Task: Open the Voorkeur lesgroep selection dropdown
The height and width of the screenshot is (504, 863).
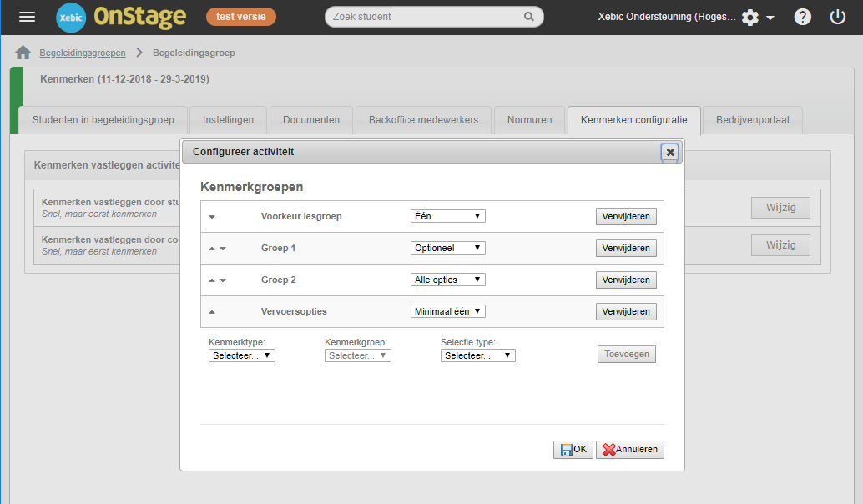Action: click(448, 216)
